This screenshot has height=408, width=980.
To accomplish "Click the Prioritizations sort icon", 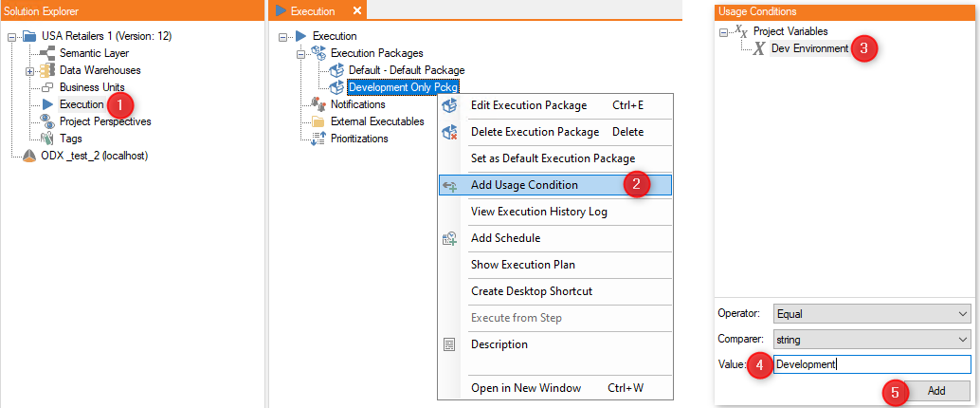I will pyautogui.click(x=318, y=139).
